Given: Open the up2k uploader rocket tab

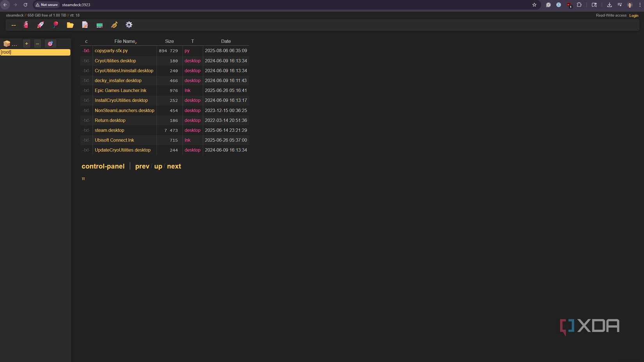Looking at the screenshot, I should point(40,25).
